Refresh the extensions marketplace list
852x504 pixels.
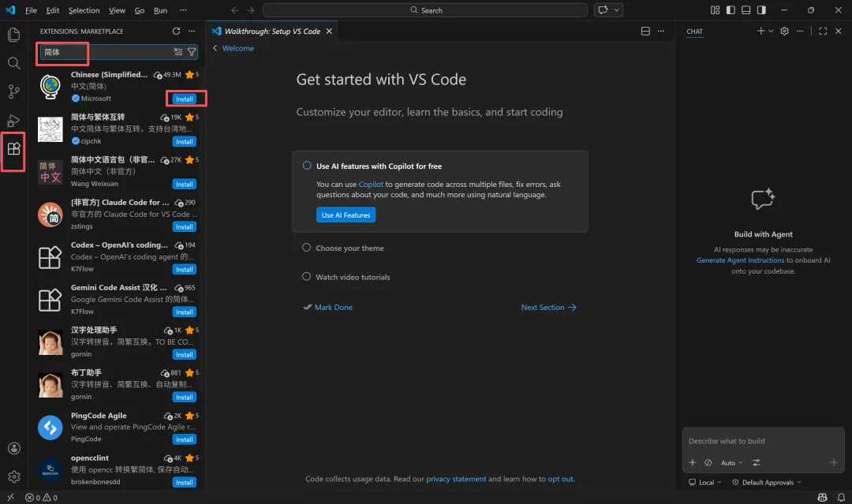(x=176, y=32)
